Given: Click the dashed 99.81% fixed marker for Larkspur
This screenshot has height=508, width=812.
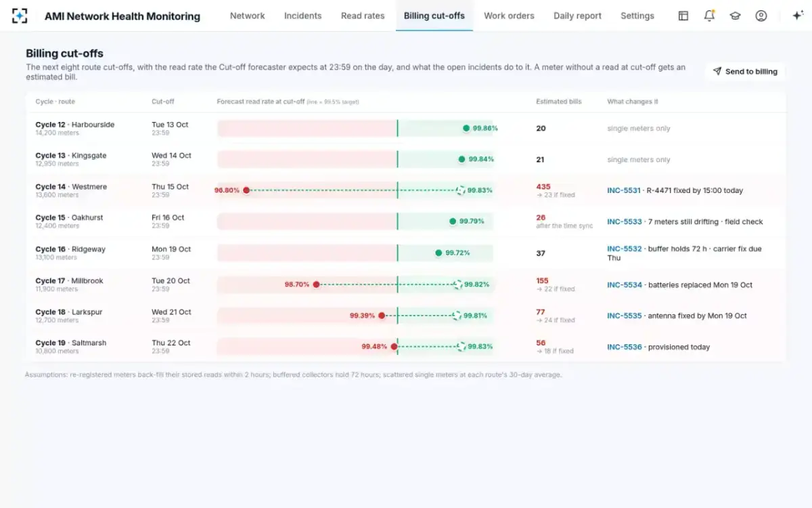Looking at the screenshot, I should [x=457, y=316].
